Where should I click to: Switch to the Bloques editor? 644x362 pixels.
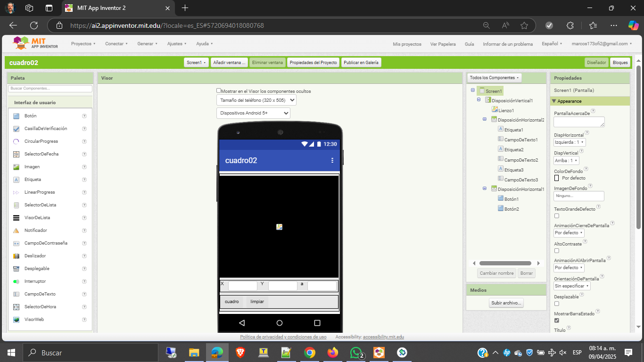(620, 63)
